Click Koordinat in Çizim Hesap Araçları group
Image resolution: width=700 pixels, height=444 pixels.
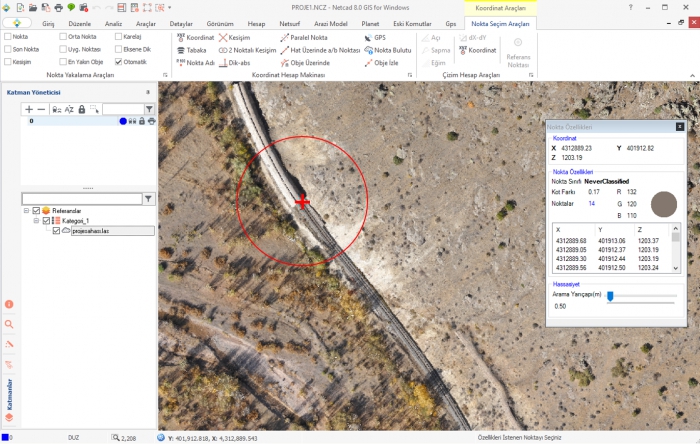pos(478,50)
